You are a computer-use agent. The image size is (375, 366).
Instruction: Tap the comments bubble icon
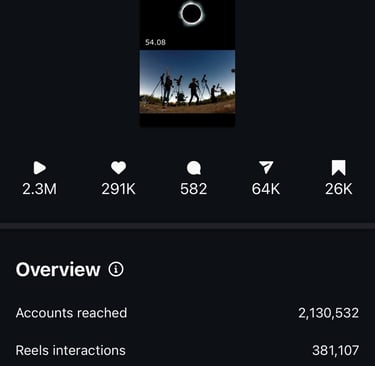pos(194,168)
